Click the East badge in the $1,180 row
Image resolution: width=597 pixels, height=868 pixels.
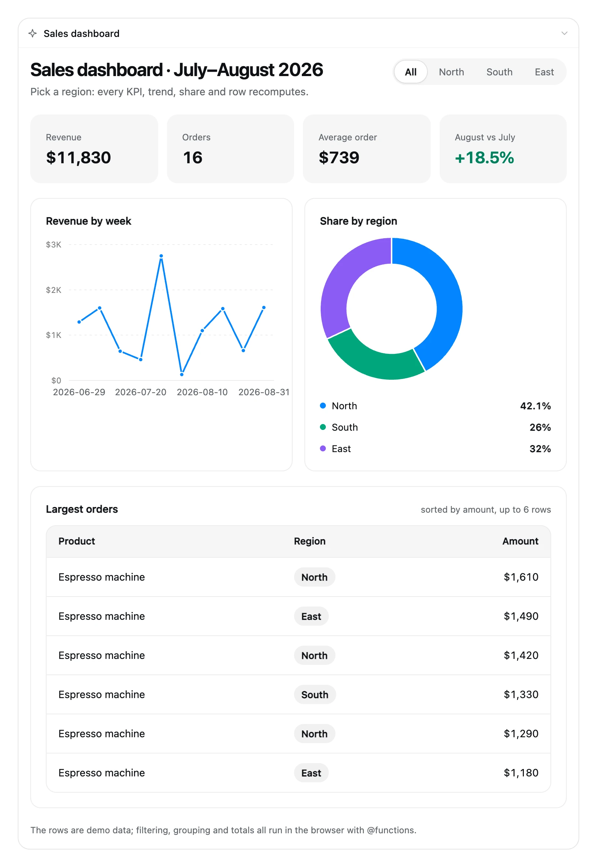[311, 773]
